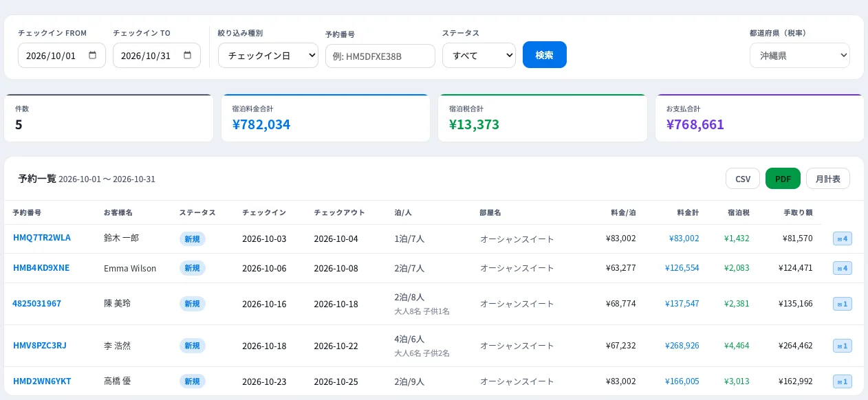Click 料金計 value ¥83,002 for 鈴木 一郎
This screenshot has width=868, height=400.
[684, 238]
